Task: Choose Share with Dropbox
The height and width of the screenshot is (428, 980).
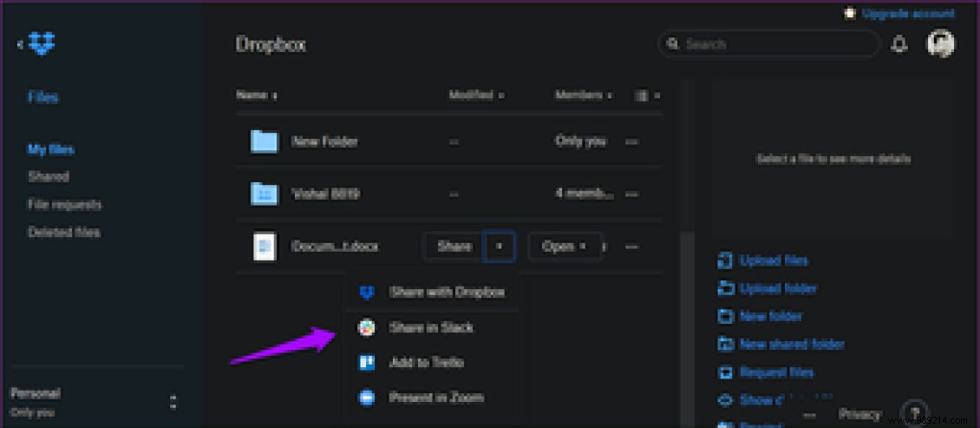Action: (431, 293)
